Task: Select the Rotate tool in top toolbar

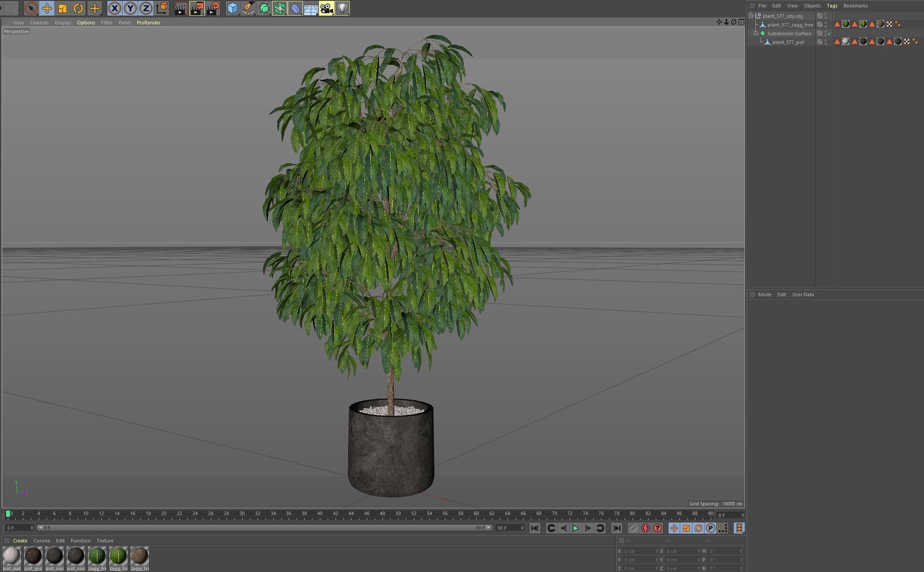Action: (x=78, y=8)
